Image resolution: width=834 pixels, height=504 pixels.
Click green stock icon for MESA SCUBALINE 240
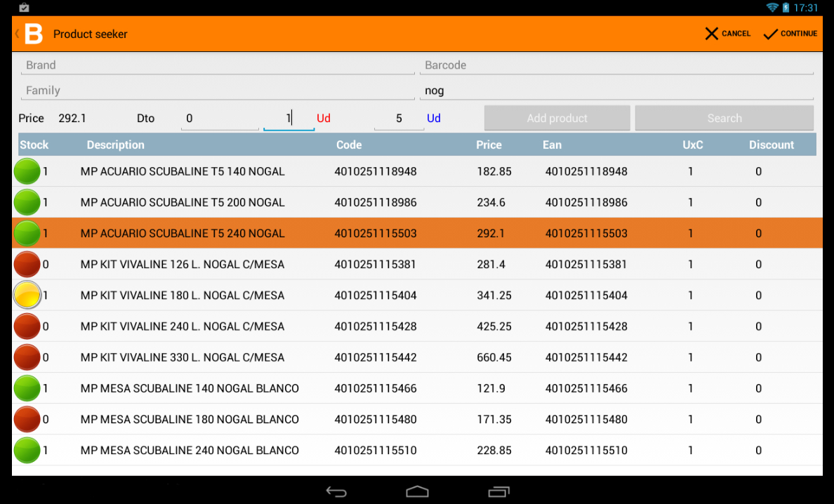click(27, 450)
